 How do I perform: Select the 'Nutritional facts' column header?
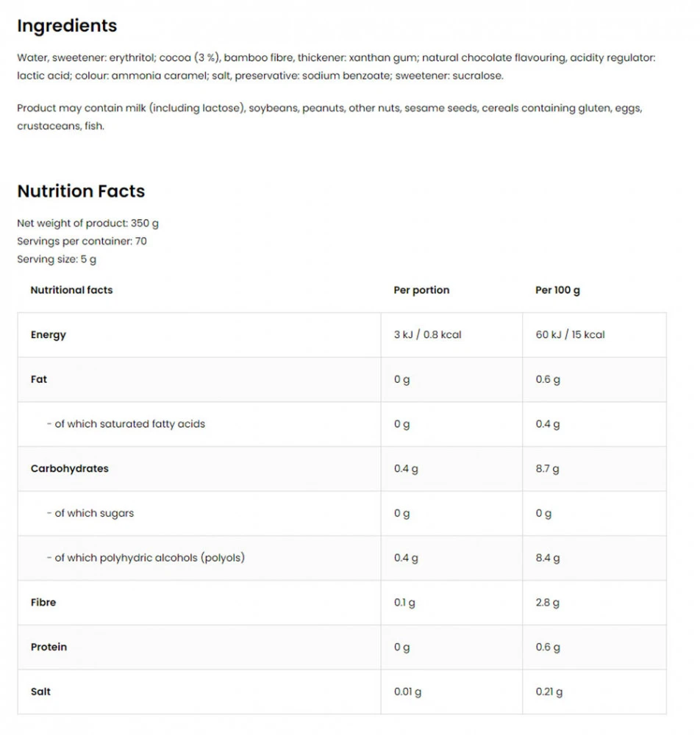click(71, 290)
